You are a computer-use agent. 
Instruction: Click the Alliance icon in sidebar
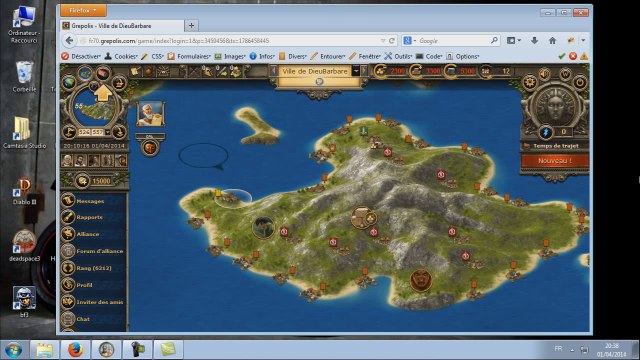tap(68, 234)
